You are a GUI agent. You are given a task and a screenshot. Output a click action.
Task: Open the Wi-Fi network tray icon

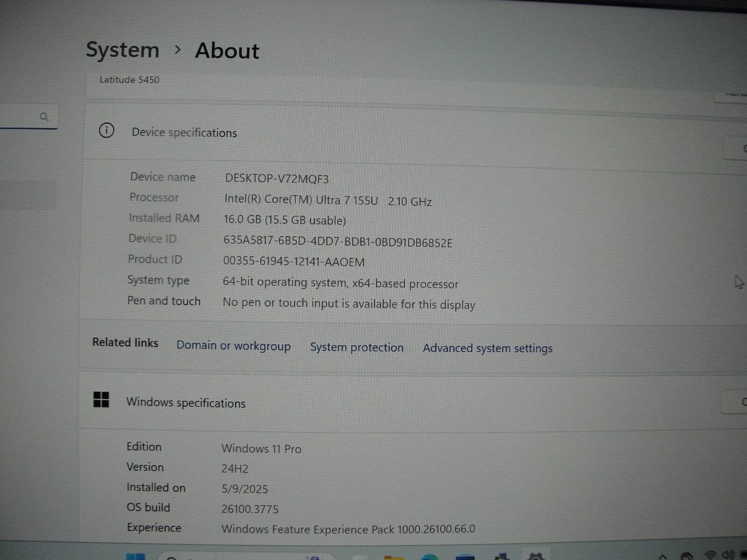pos(710,555)
